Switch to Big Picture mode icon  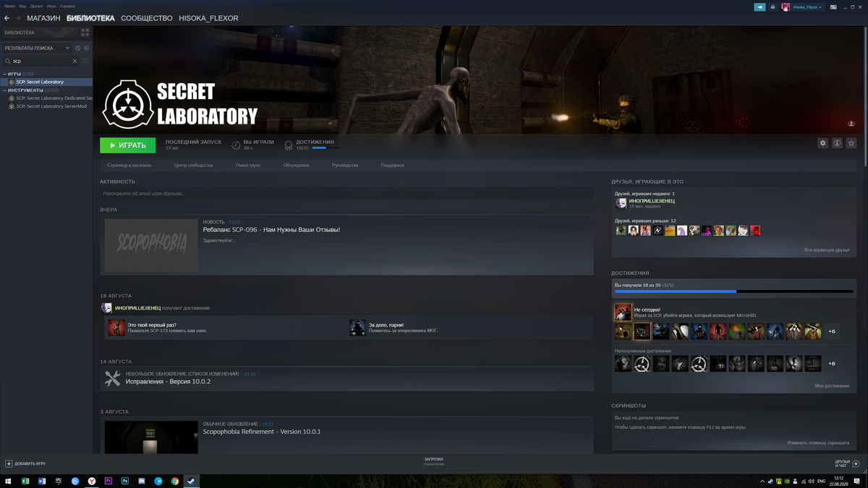[834, 7]
